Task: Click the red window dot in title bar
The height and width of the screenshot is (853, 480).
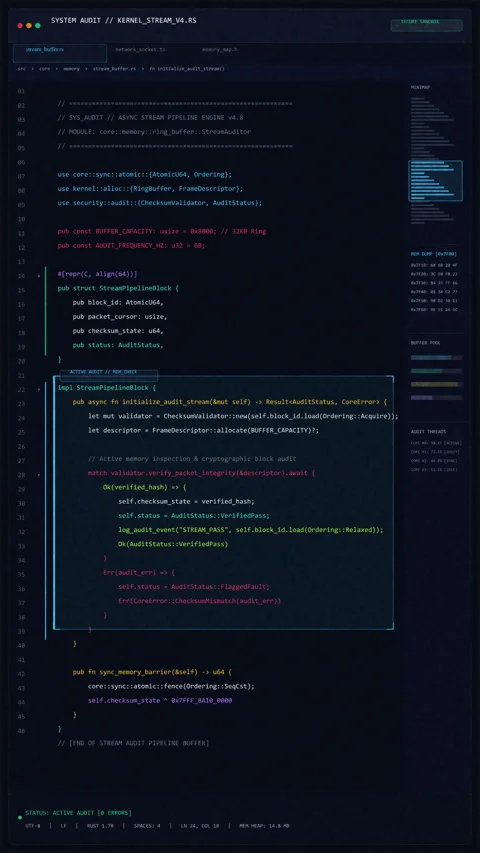Action: point(20,26)
